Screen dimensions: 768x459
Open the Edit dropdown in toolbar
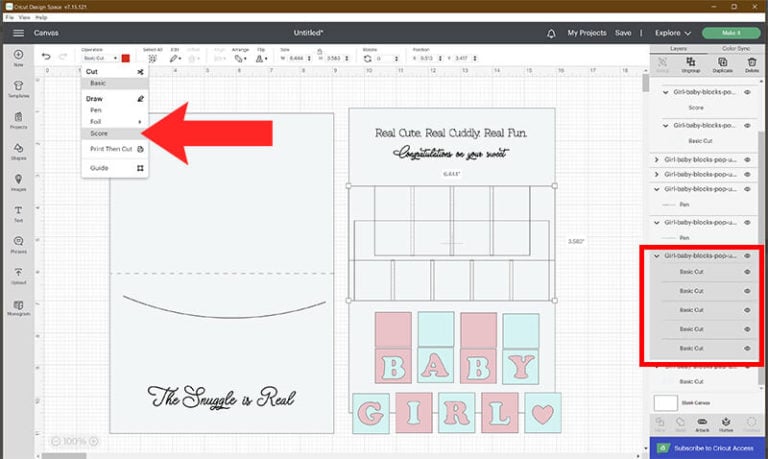tap(175, 58)
